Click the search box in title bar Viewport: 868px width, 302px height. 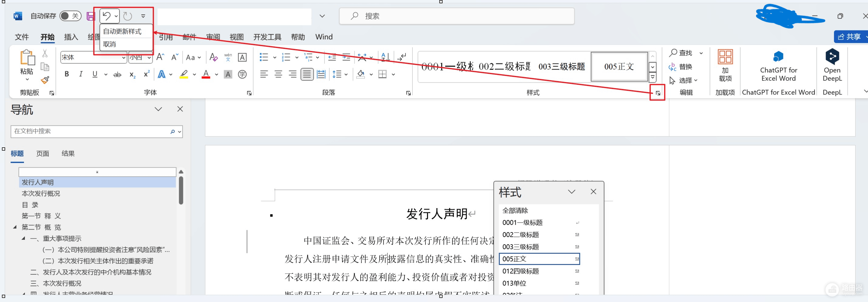(456, 16)
